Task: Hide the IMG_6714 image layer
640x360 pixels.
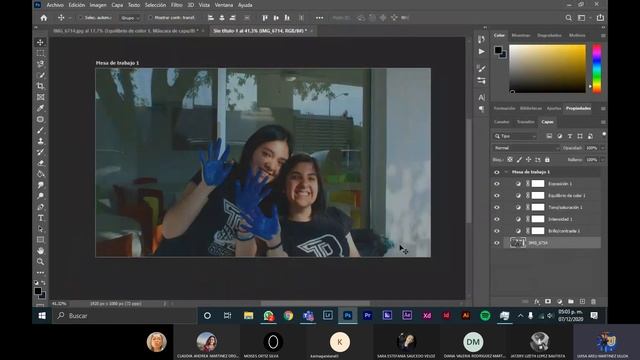Action: click(x=497, y=243)
